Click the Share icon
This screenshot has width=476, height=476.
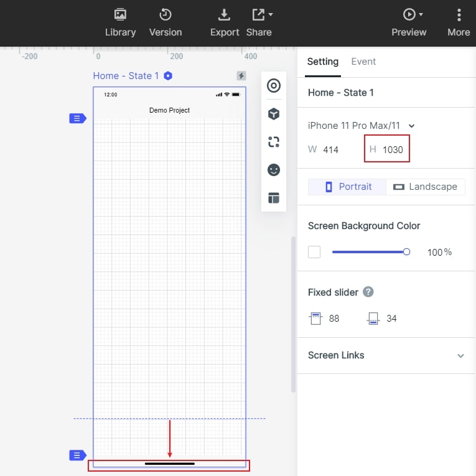(258, 14)
